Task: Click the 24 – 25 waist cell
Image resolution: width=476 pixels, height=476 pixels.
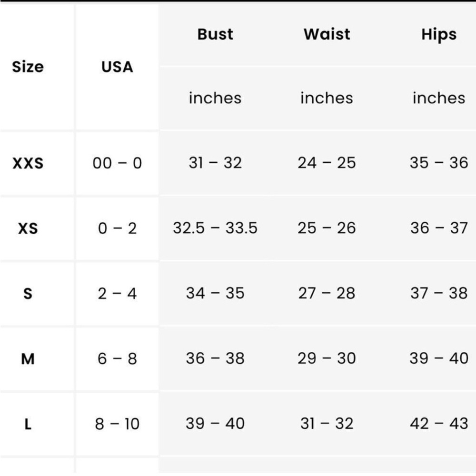Action: (327, 163)
